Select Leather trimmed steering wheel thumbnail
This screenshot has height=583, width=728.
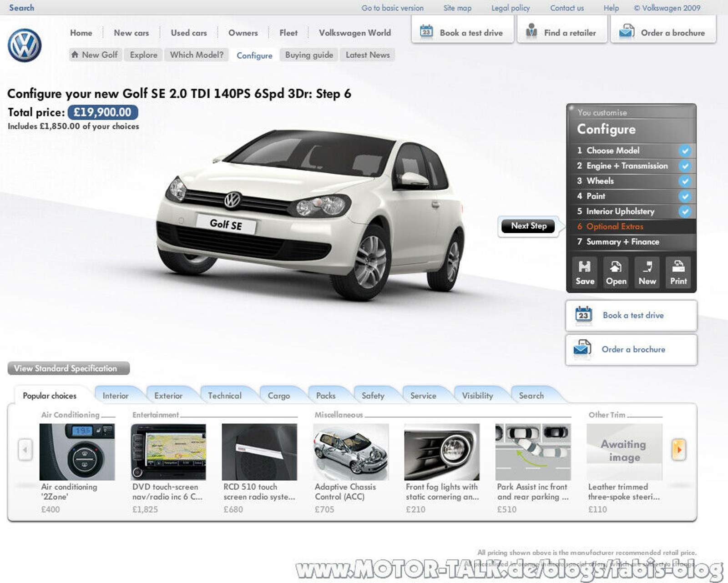624,452
